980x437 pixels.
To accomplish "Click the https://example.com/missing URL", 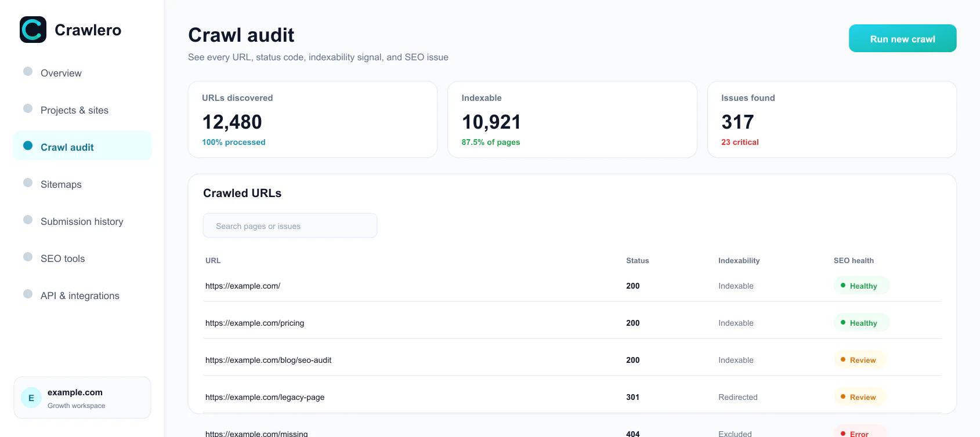I will pos(256,434).
